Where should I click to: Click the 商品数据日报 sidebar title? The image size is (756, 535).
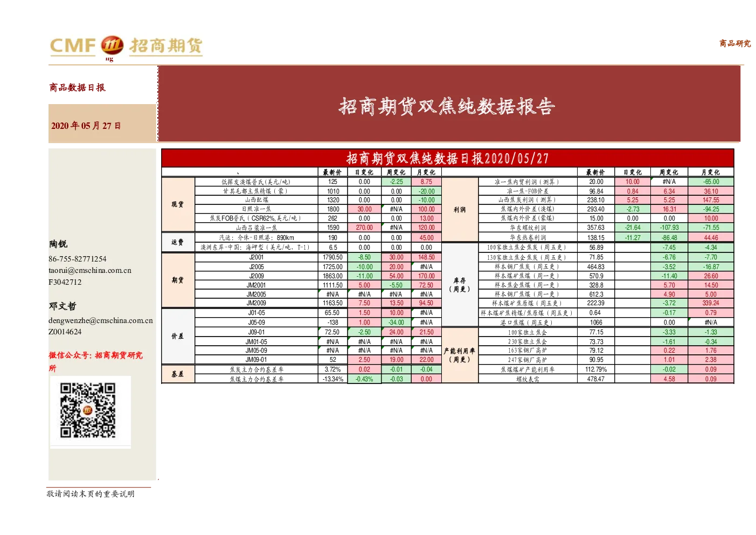tap(77, 87)
